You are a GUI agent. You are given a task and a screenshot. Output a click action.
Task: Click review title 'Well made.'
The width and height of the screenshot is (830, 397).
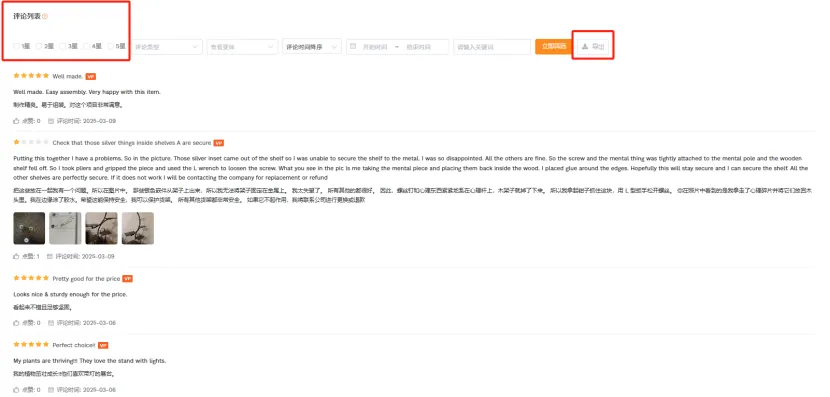pyautogui.click(x=68, y=76)
